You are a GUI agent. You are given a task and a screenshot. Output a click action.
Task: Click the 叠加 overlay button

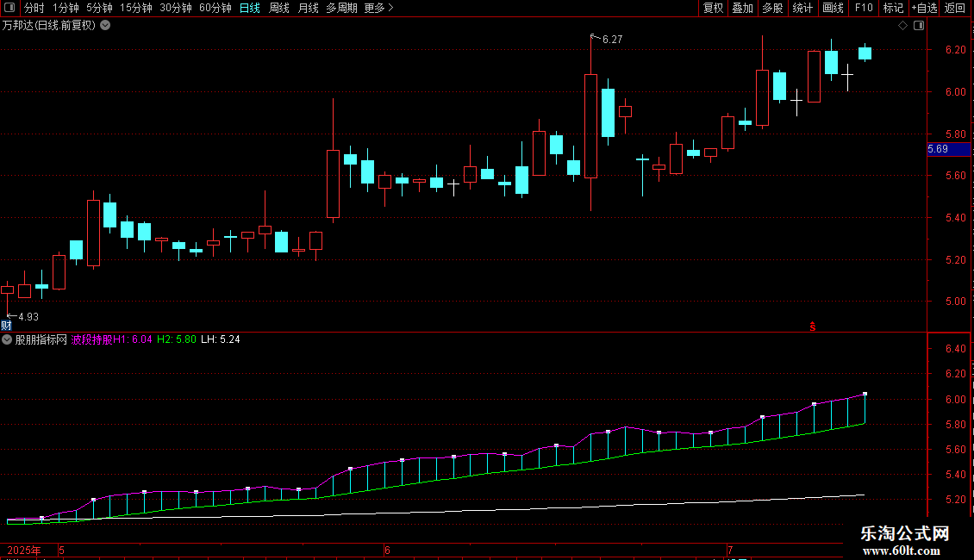tap(742, 8)
